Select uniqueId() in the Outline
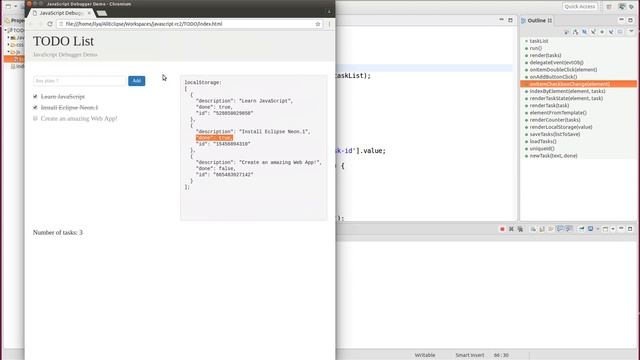 [x=542, y=149]
